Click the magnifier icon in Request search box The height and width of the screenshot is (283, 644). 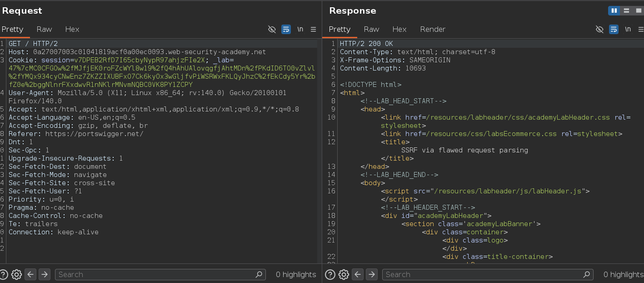click(x=259, y=274)
